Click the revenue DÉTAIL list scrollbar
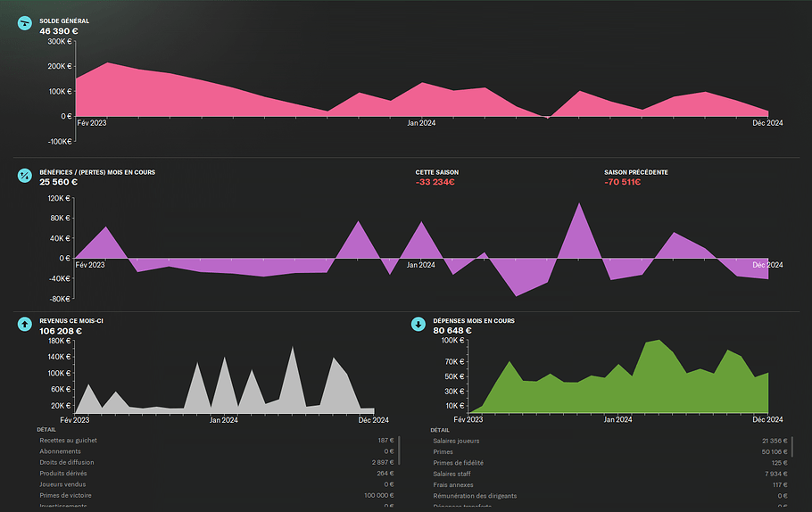 click(399, 450)
